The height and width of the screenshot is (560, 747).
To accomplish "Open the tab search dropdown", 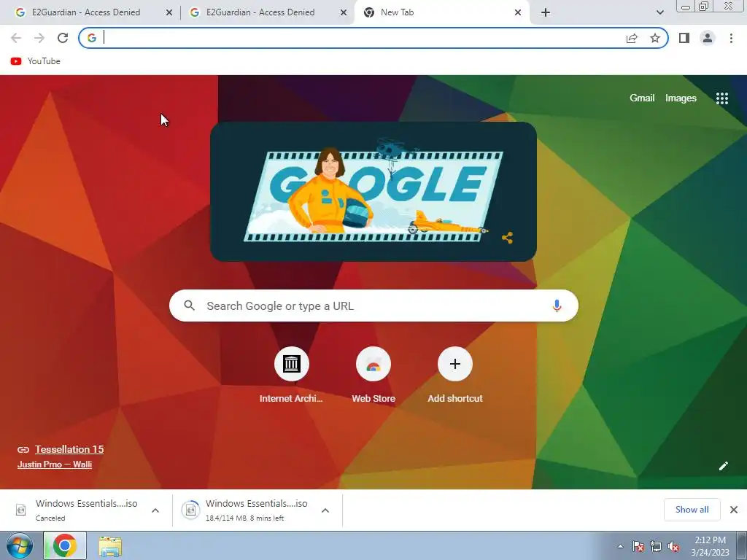I will coord(659,12).
